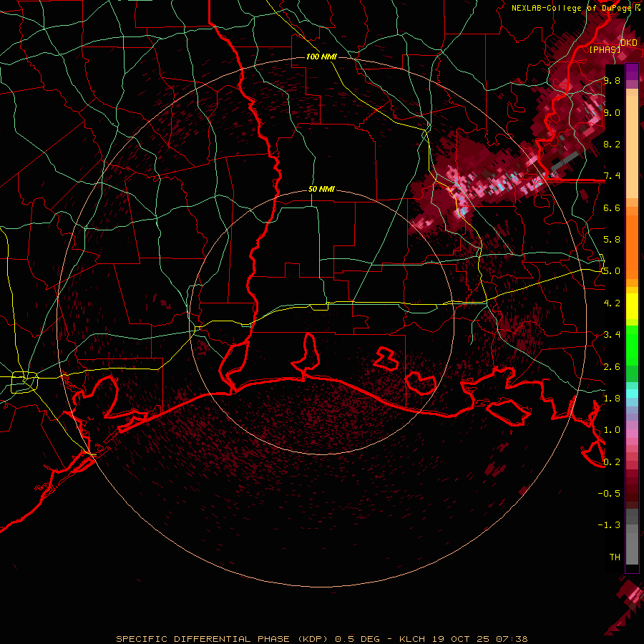Click the 8.2 color scale value
The width and height of the screenshot is (644, 644).
612,144
